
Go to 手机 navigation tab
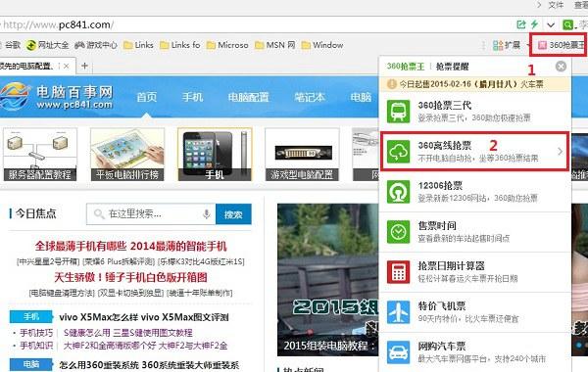pyautogui.click(x=193, y=97)
